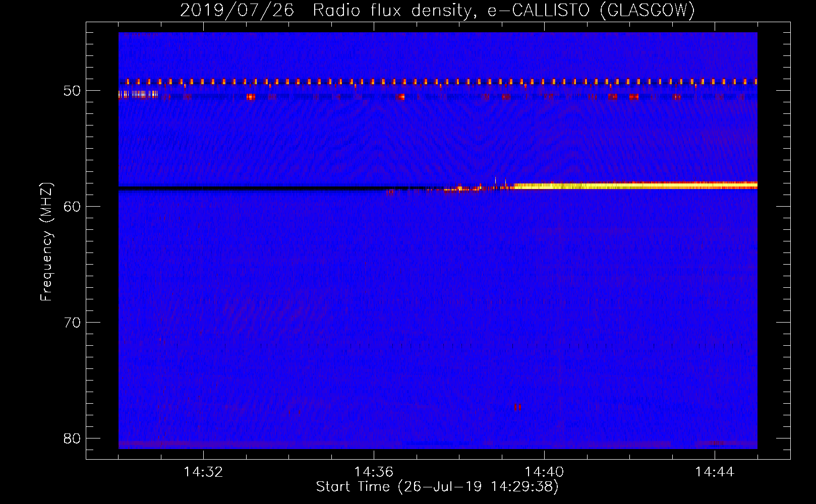Click the date 2019/07/26 in the title

(x=237, y=11)
